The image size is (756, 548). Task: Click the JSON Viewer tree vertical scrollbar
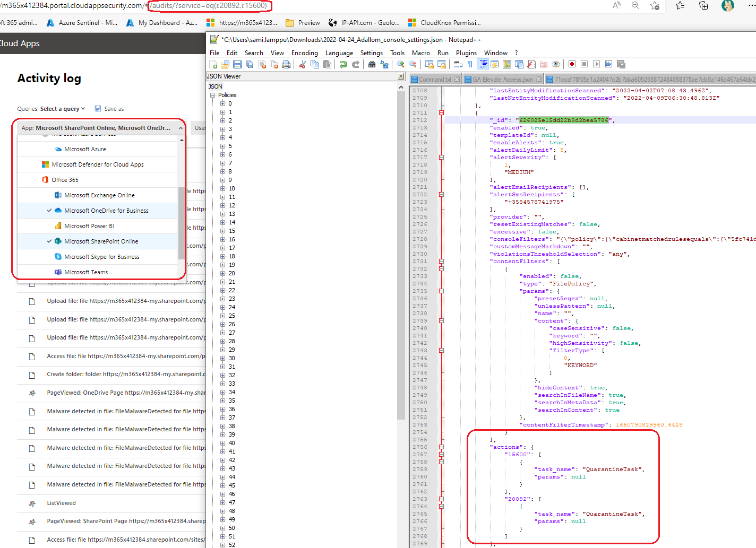point(401,255)
